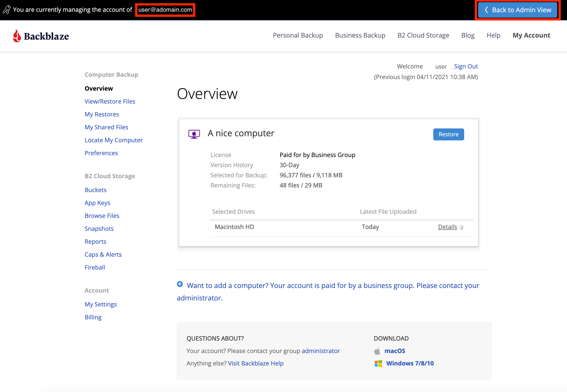
Task: Click the Windows 7/8/10 download link
Action: click(x=410, y=363)
